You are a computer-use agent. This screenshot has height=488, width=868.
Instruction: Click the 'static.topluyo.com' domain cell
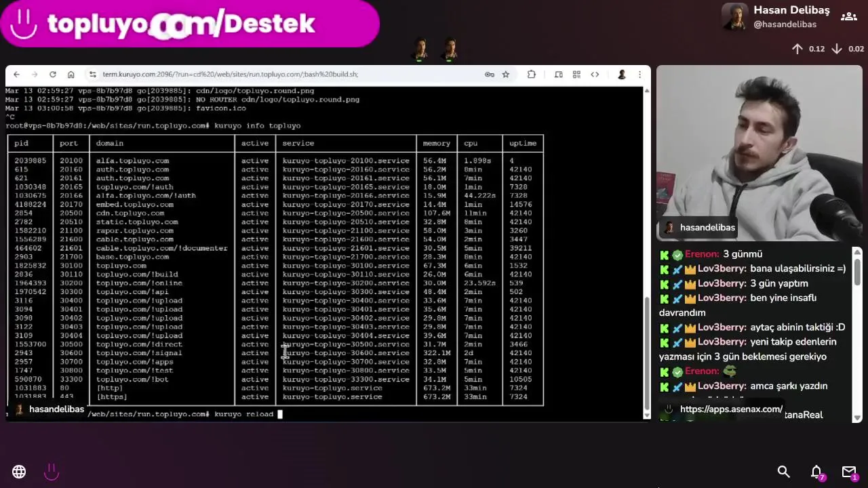tap(136, 222)
